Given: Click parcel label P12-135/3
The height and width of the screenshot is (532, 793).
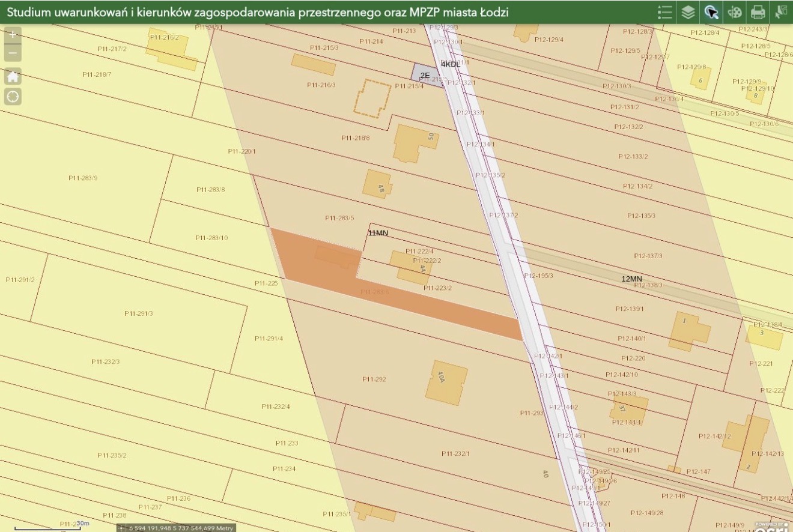Looking at the screenshot, I should (642, 216).
